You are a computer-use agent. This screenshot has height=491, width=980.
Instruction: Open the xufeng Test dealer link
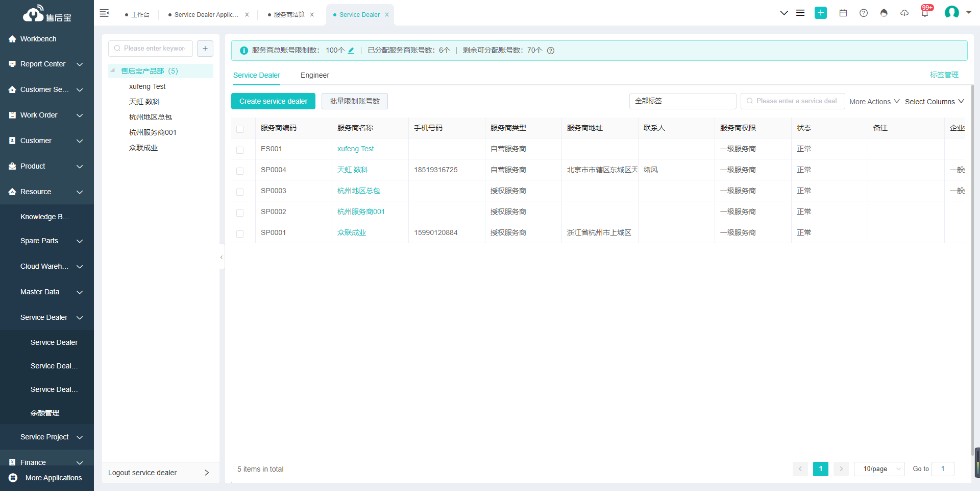point(356,149)
